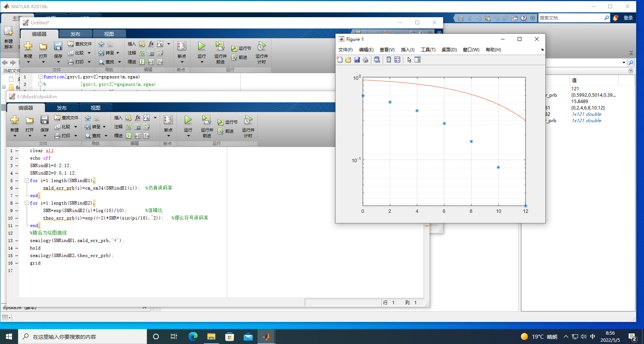Image resolution: width=644 pixels, height=344 pixels.
Task: Open File Explorer from the taskbar
Action: tap(211, 337)
